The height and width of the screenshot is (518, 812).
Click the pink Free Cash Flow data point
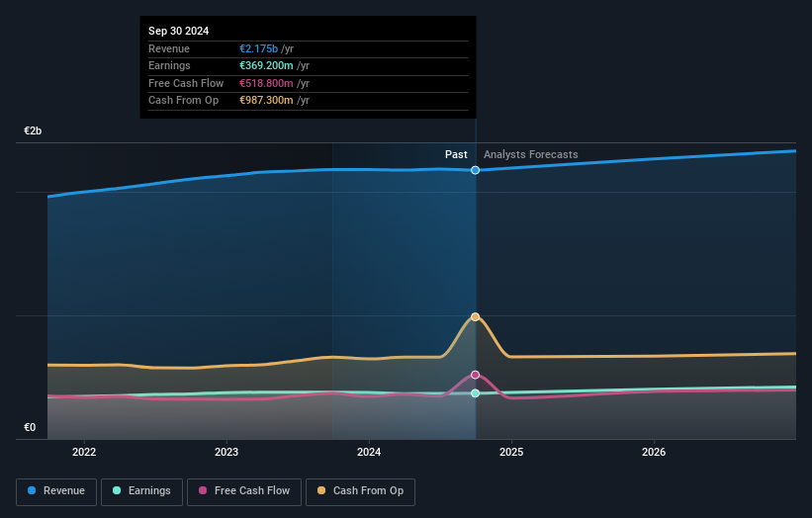tap(475, 375)
